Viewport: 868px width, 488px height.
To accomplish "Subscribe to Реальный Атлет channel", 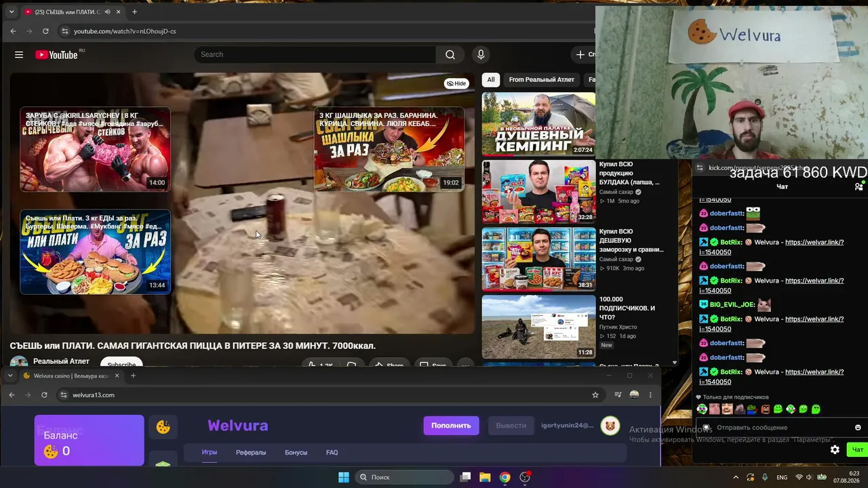I will tap(121, 364).
